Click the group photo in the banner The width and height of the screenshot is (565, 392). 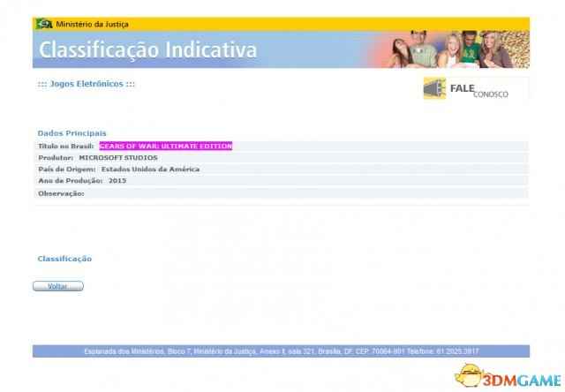coord(457,49)
